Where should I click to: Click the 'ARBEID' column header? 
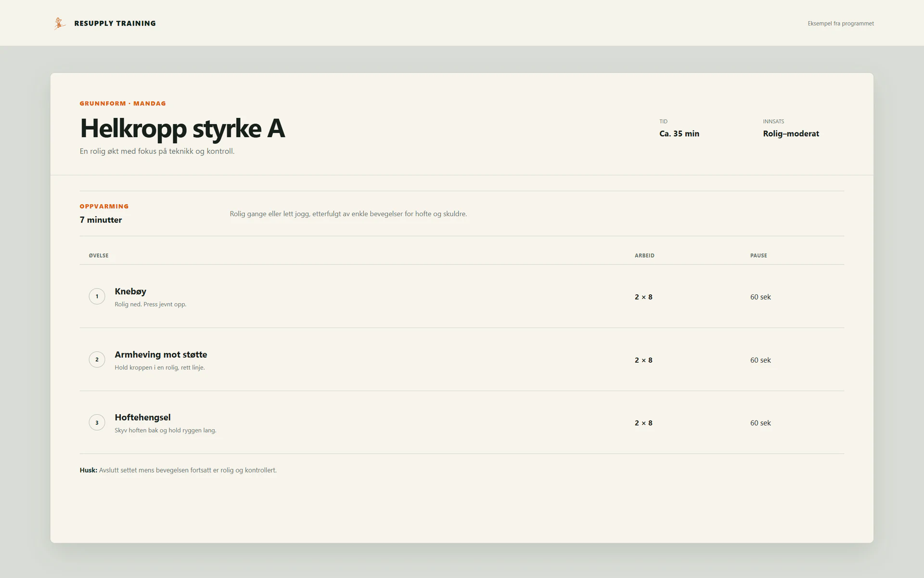644,256
